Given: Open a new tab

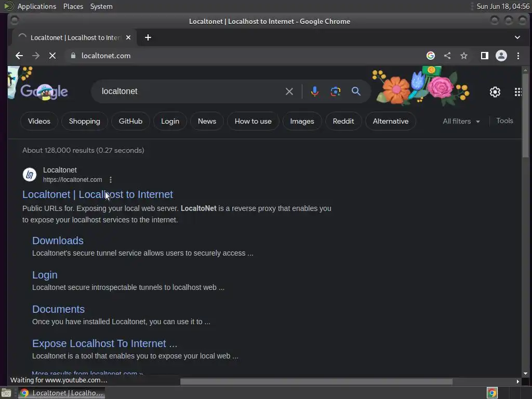Looking at the screenshot, I should pos(148,37).
